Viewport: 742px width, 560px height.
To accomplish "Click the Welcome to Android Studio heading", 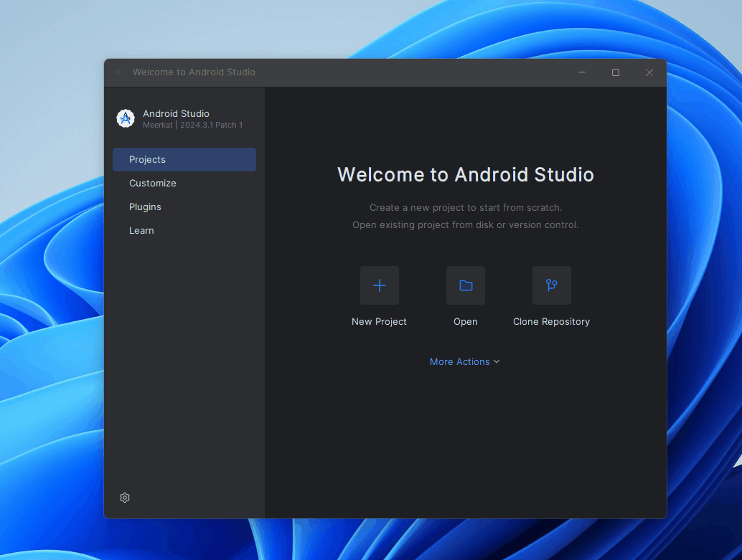I will [x=466, y=174].
